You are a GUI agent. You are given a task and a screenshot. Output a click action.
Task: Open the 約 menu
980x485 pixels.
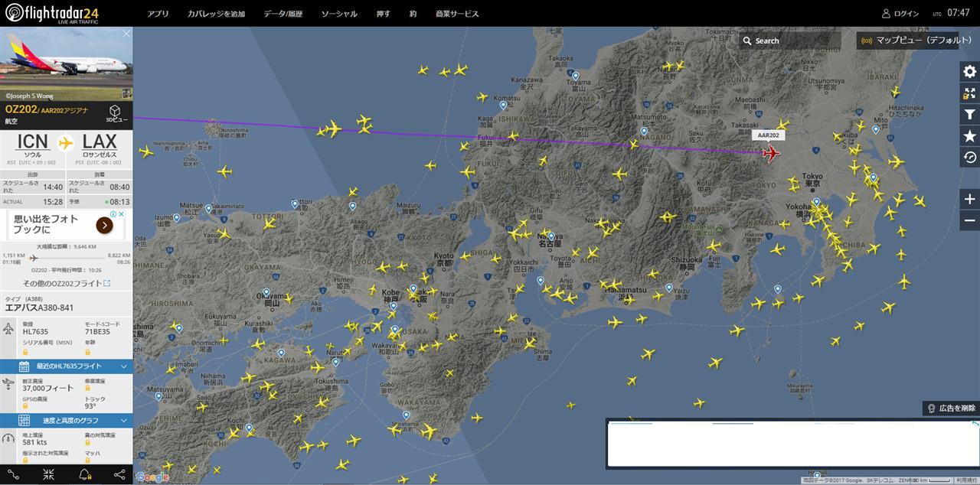pyautogui.click(x=413, y=14)
